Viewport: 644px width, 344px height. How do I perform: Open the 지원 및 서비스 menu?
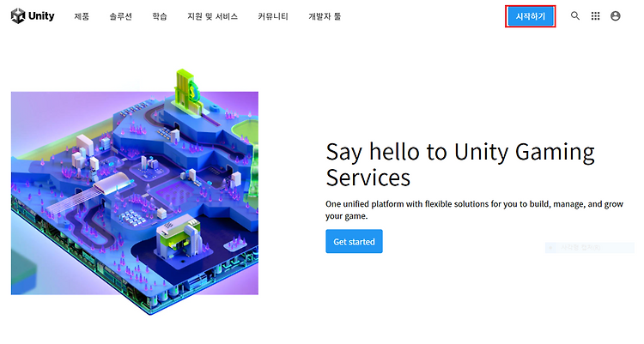click(212, 16)
